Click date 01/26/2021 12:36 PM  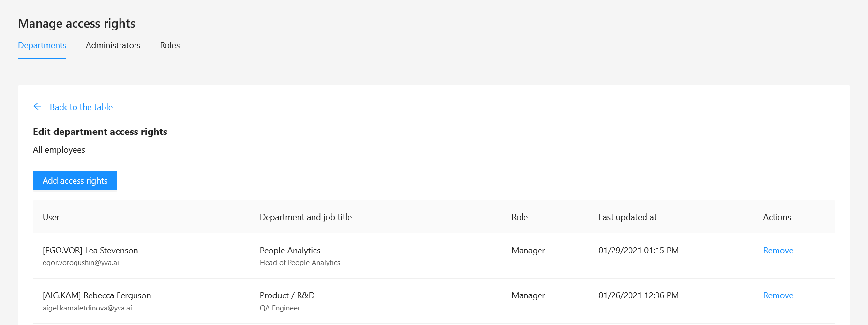click(639, 295)
